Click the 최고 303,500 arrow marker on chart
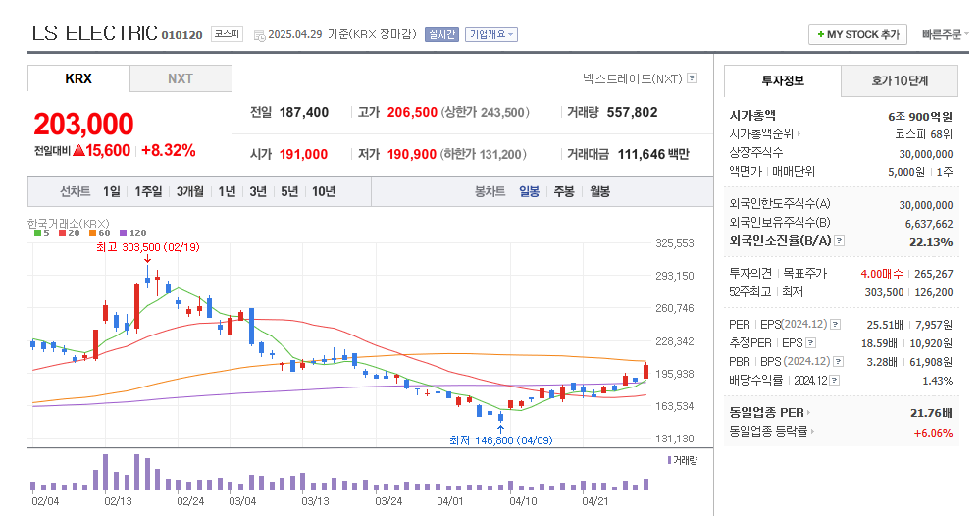Viewport: 980px width, 516px height. 147,258
